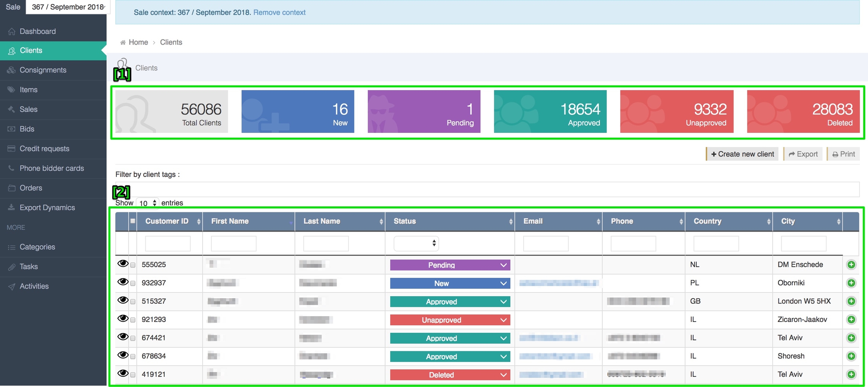The image size is (868, 387).
Task: Click the green plus icon for Oborniki row
Action: pos(851,283)
